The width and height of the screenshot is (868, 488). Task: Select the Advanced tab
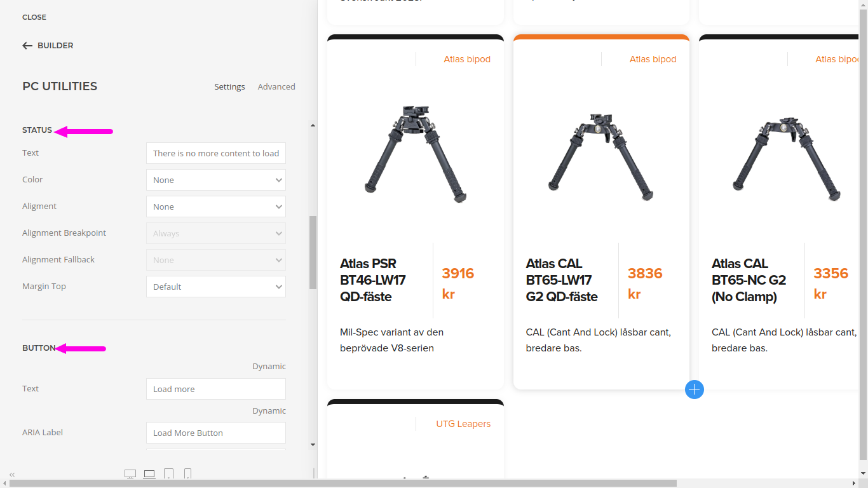pyautogui.click(x=276, y=86)
